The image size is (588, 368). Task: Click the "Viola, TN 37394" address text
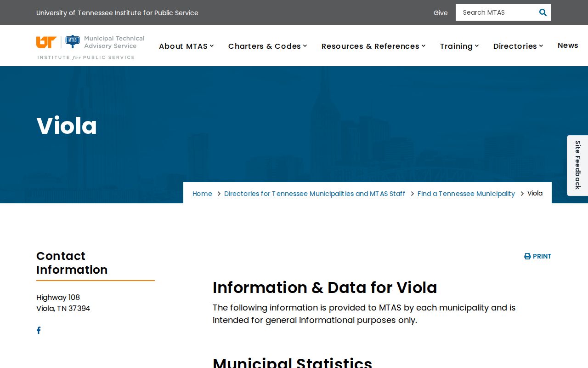63,308
